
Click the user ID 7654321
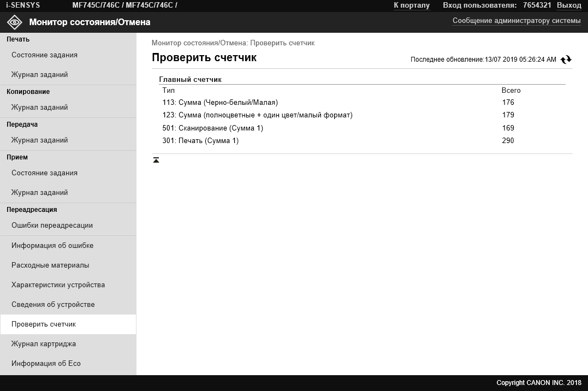pyautogui.click(x=537, y=5)
